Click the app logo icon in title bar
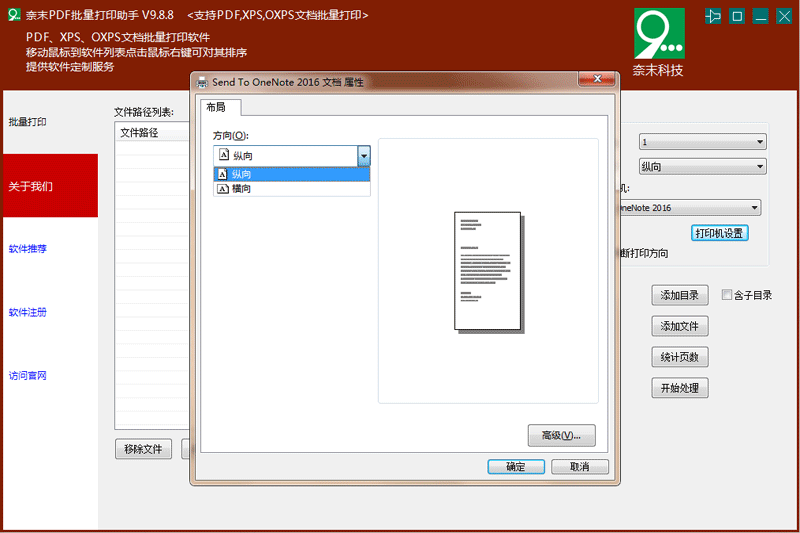Viewport: 800px width, 533px height. click(x=14, y=15)
